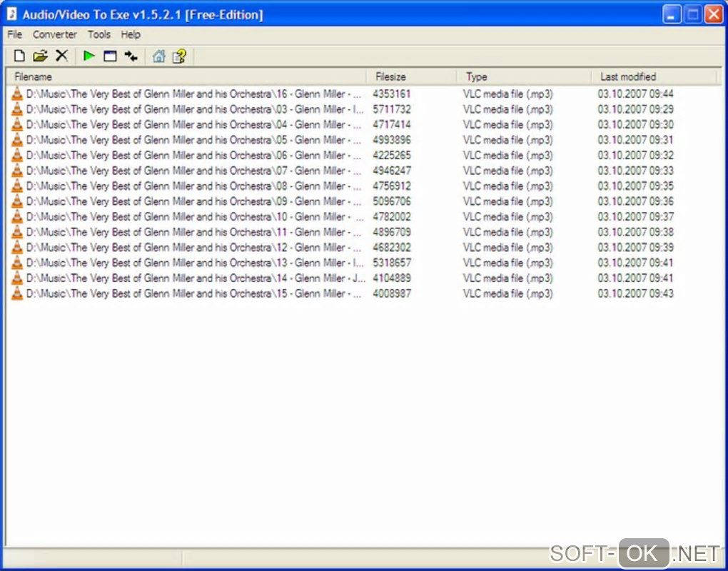The width and height of the screenshot is (728, 571).
Task: Click the VLC cone icon of track 16
Action: click(16, 94)
